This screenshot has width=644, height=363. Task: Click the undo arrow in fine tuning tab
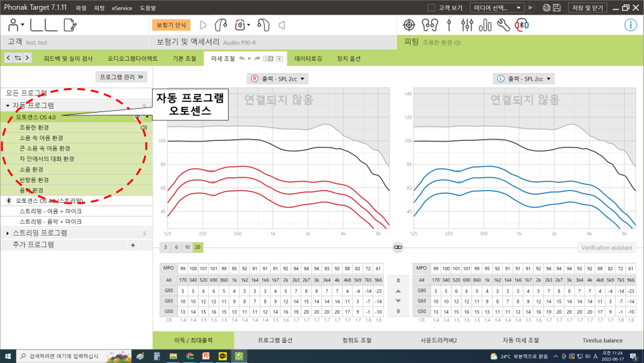(x=242, y=58)
